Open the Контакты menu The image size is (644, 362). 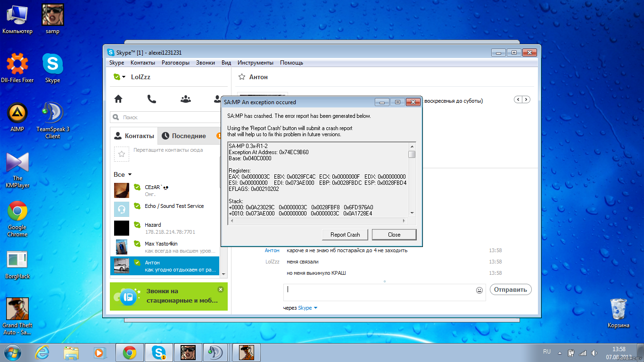pyautogui.click(x=143, y=63)
